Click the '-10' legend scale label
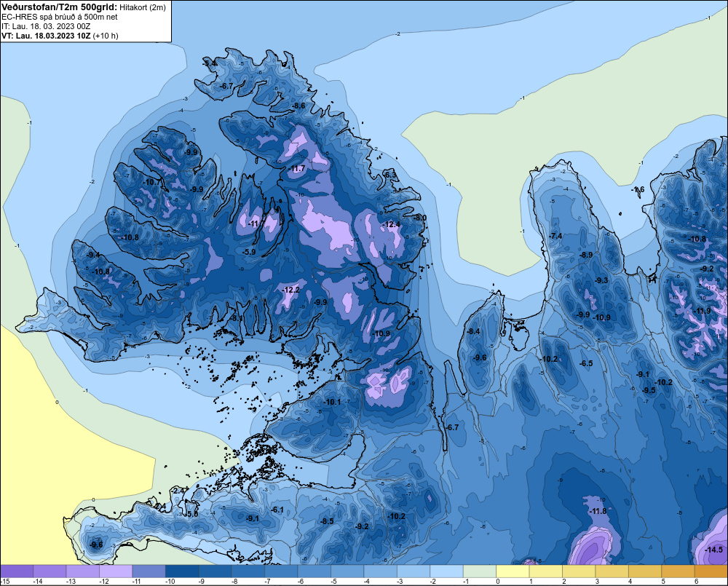The image size is (728, 586). (170, 582)
